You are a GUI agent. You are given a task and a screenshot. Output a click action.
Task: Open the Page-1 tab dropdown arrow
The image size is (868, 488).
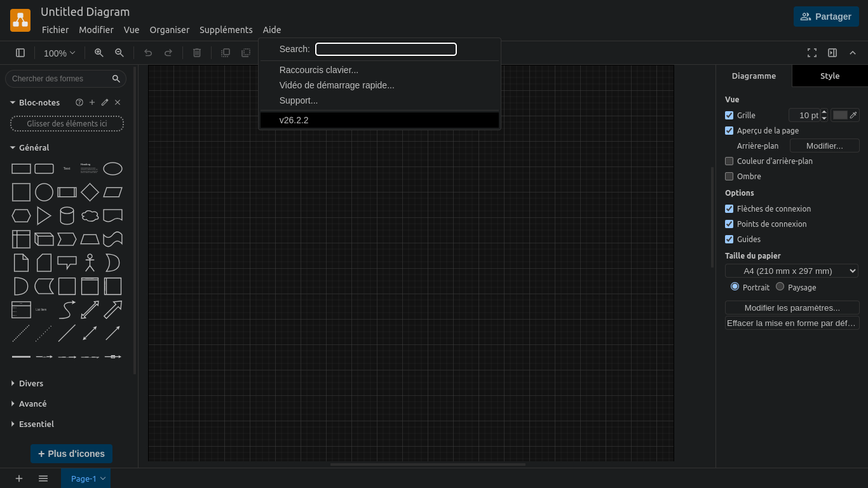coord(103,478)
